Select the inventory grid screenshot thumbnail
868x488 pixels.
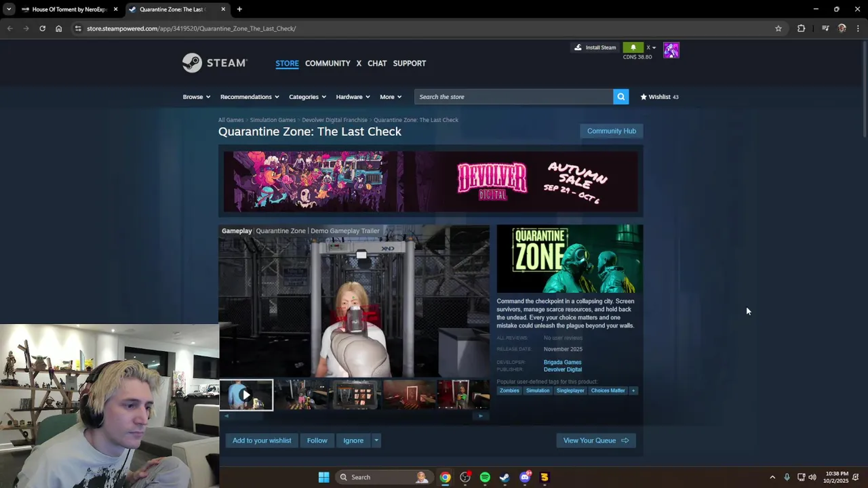point(355,395)
